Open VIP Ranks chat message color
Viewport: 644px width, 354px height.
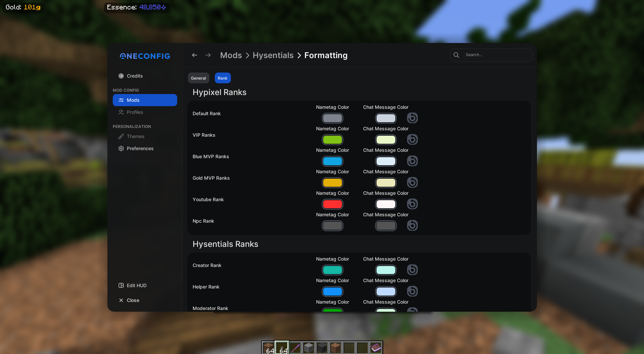pyautogui.click(x=386, y=140)
